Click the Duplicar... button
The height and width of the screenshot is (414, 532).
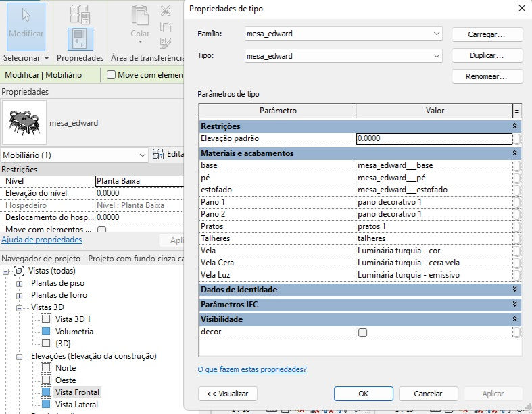[x=487, y=55]
